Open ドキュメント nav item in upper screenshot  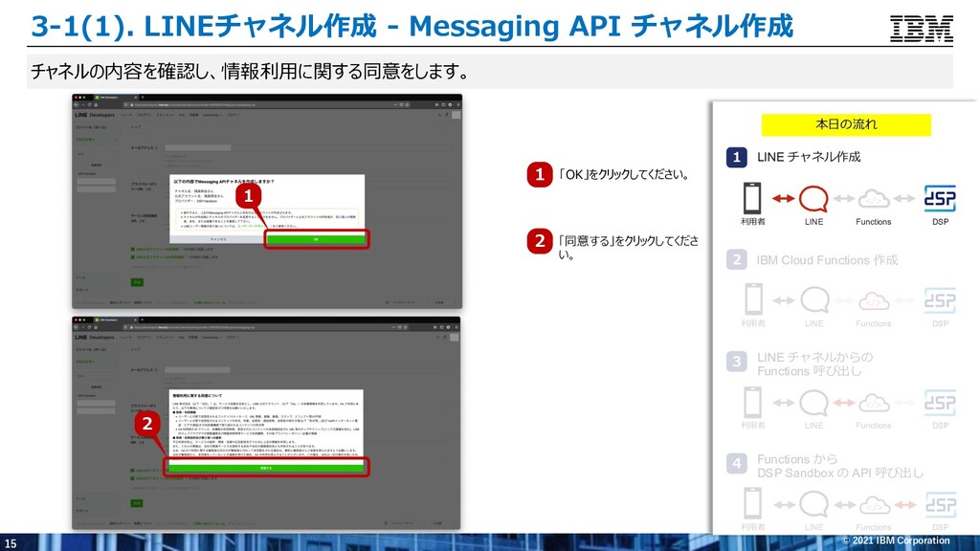click(165, 115)
